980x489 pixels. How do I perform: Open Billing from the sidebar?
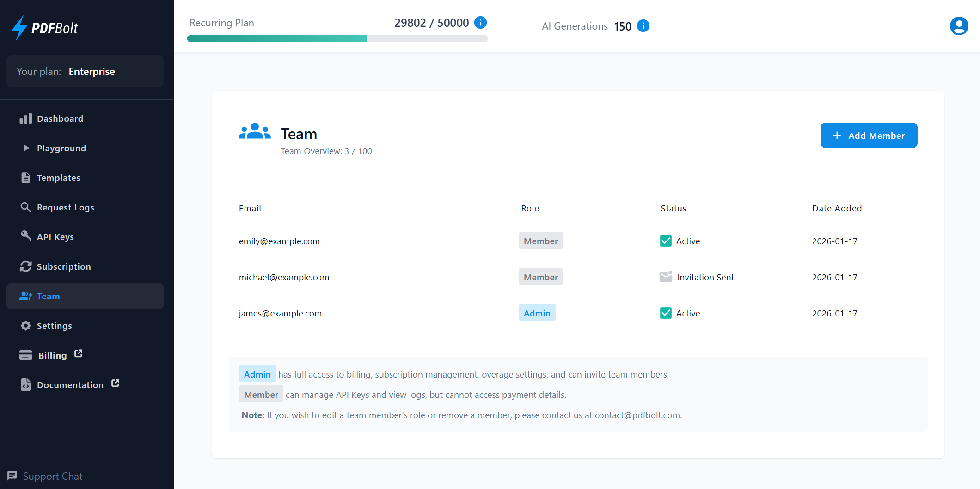click(52, 355)
